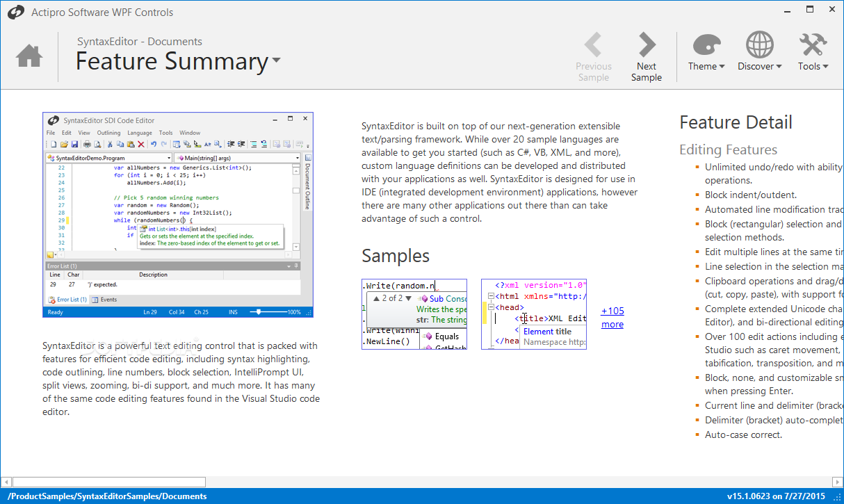Click the Actipro logo in title bar
This screenshot has height=504, width=844.
tap(16, 13)
